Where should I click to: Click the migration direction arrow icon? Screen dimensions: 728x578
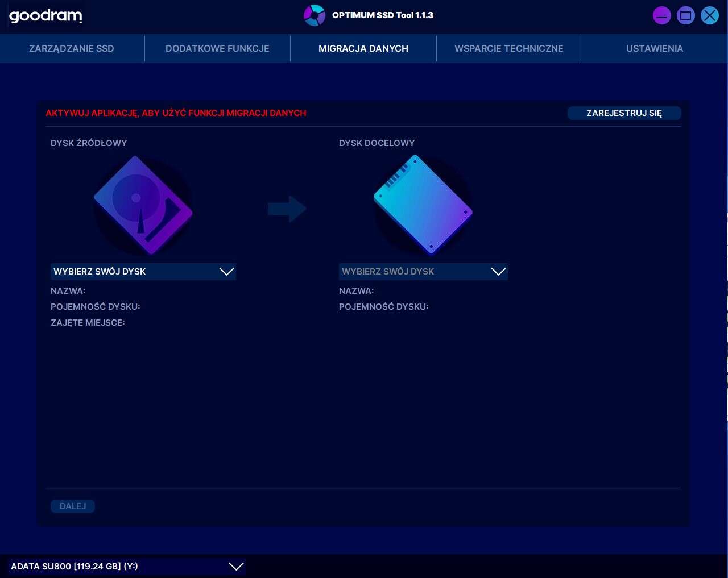[287, 209]
